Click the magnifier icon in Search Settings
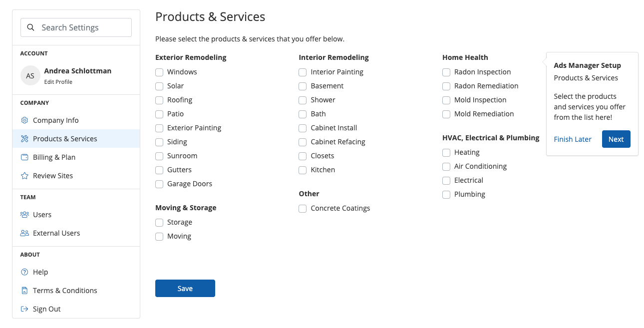This screenshot has width=644, height=328. click(31, 27)
